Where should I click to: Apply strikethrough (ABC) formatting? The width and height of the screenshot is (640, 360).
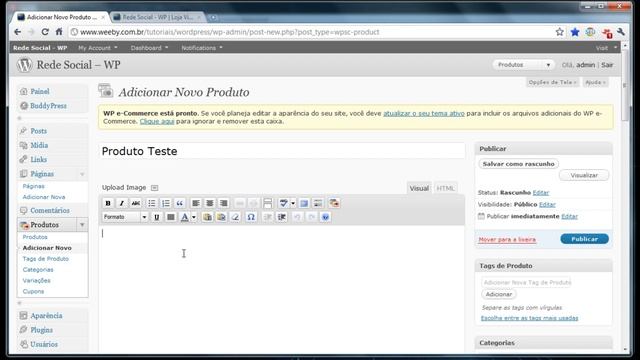point(136,203)
